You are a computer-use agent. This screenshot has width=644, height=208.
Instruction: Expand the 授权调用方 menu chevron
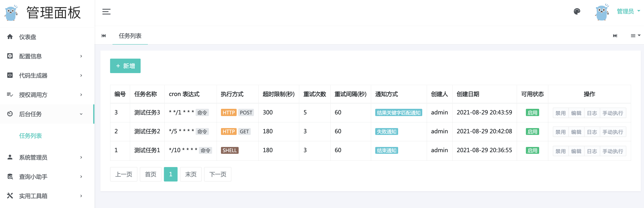pyautogui.click(x=81, y=95)
